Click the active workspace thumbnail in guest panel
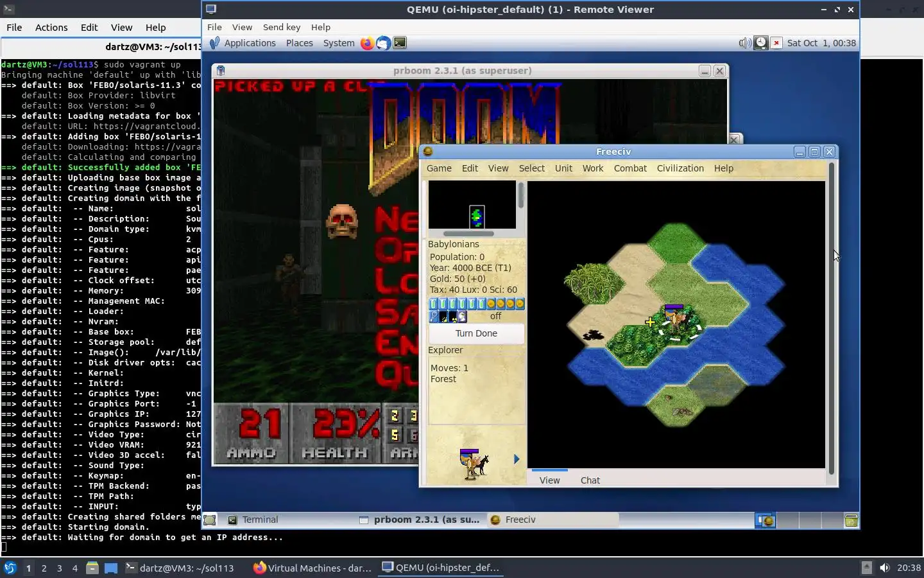 pyautogui.click(x=766, y=520)
